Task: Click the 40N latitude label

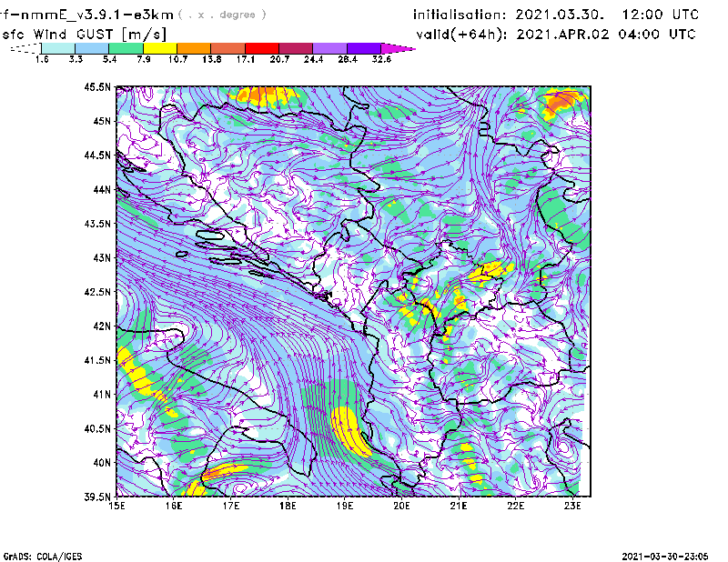Action: point(102,463)
